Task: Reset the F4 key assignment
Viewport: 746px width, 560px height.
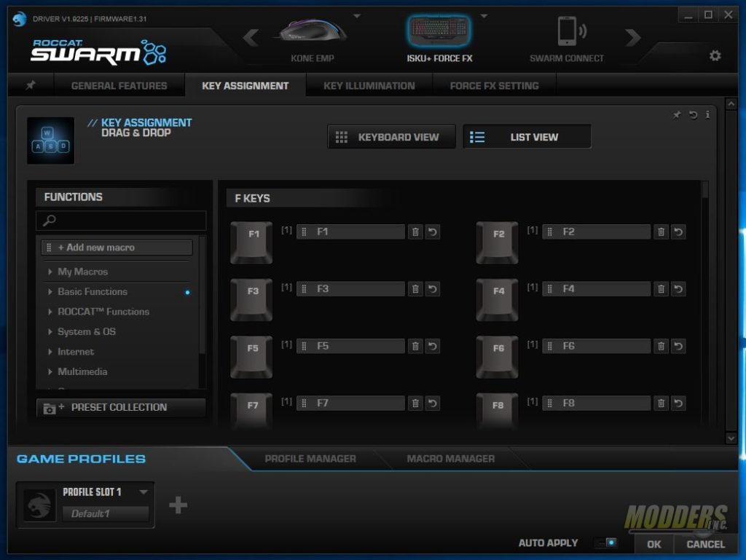Action: [x=678, y=289]
